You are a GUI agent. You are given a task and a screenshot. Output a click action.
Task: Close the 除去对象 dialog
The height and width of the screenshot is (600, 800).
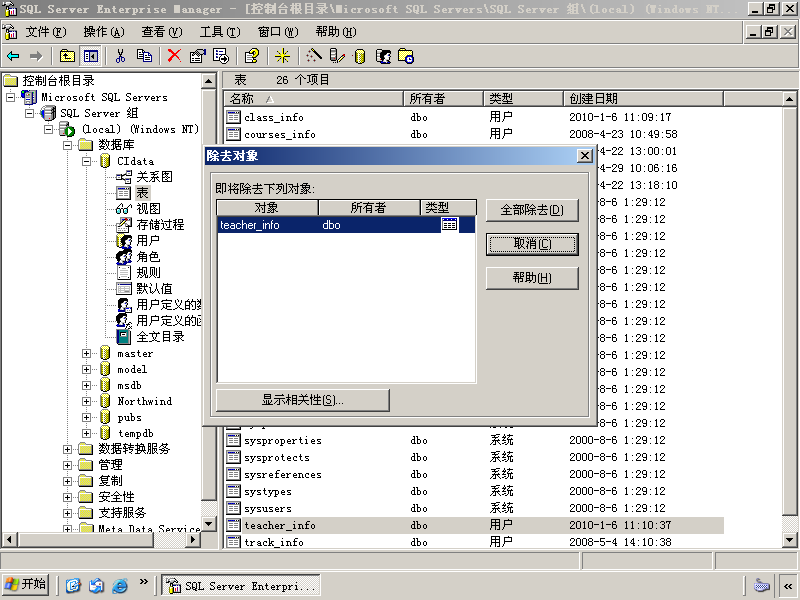[x=585, y=156]
